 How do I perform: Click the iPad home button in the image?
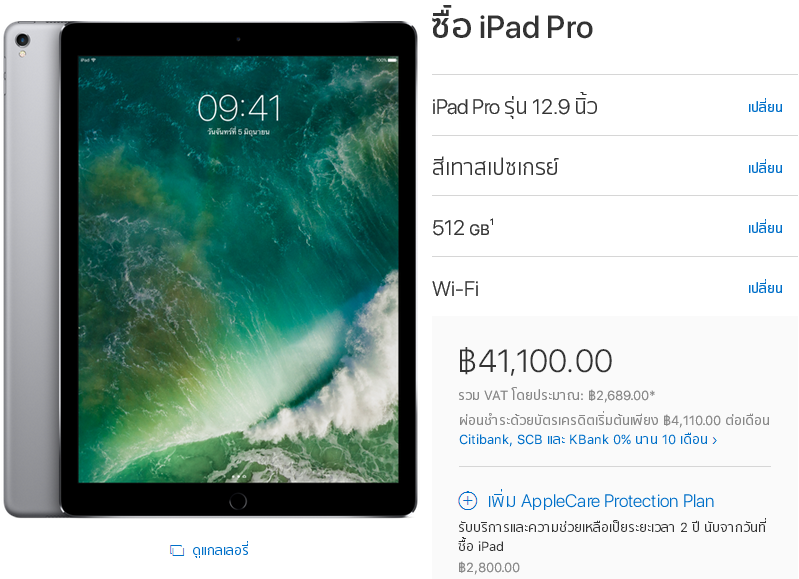pyautogui.click(x=238, y=501)
